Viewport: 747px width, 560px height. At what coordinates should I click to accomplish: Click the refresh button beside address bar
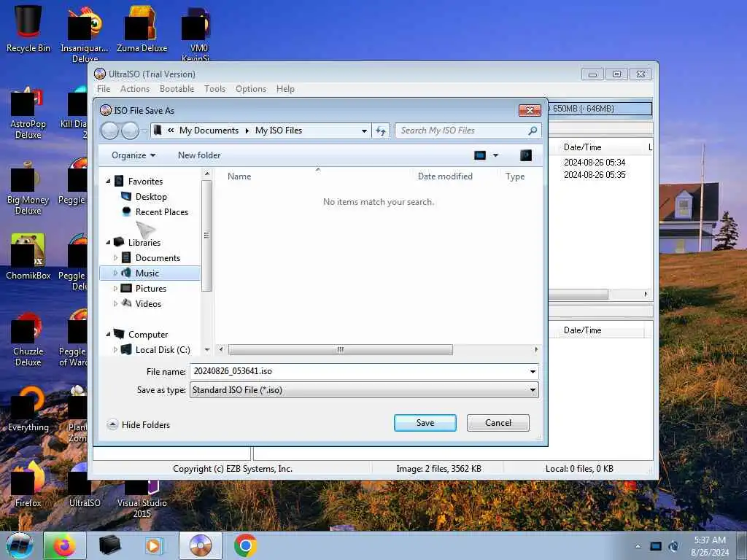[381, 131]
